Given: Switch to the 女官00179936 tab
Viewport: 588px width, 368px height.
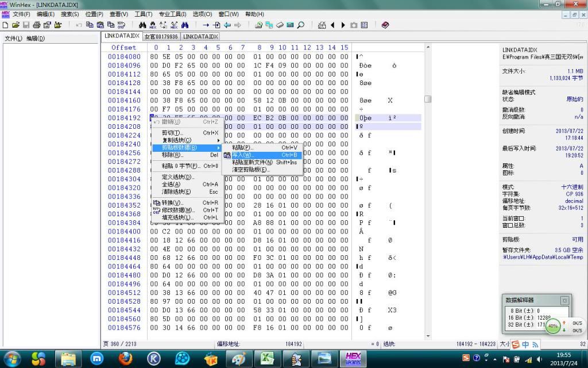Looking at the screenshot, I should point(161,36).
